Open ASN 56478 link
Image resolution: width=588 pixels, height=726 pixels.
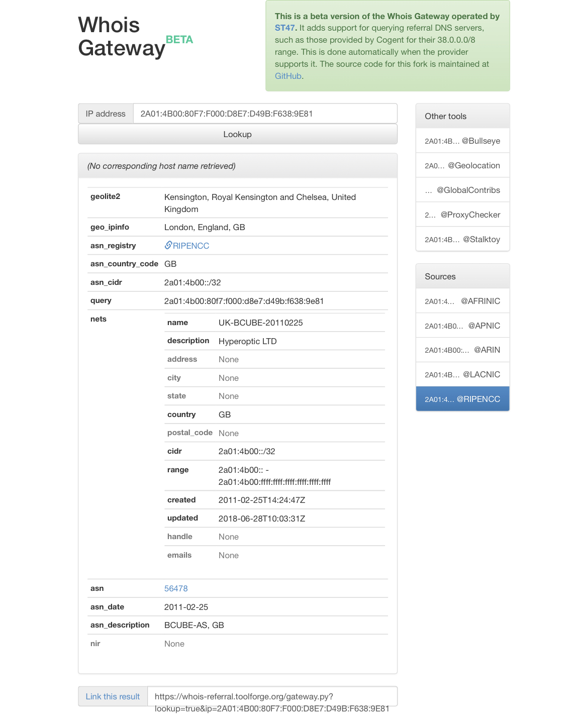point(176,588)
